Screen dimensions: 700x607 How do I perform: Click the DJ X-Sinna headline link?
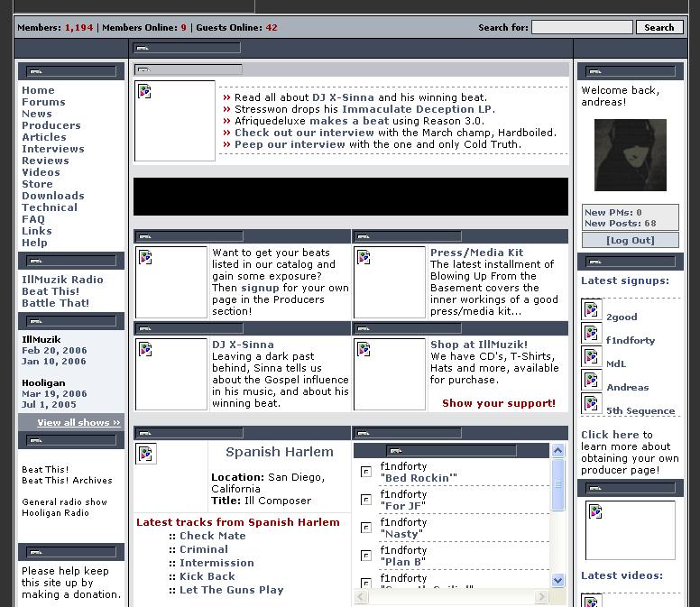(x=343, y=97)
